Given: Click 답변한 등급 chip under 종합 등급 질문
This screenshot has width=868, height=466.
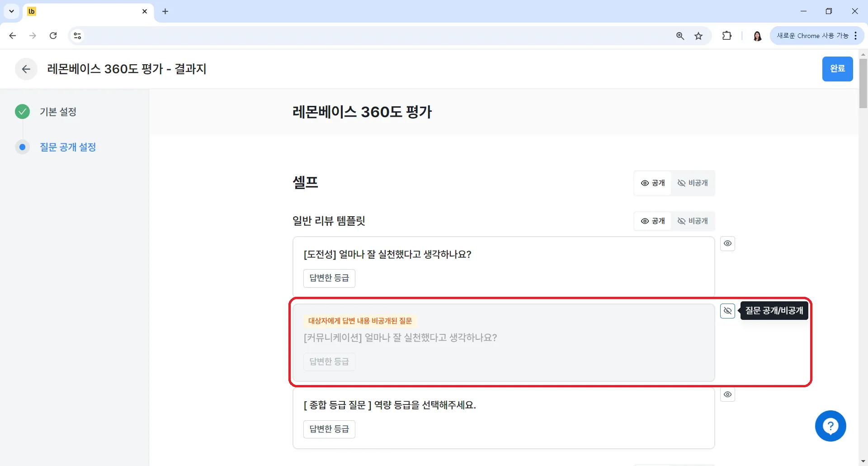Looking at the screenshot, I should (x=329, y=429).
